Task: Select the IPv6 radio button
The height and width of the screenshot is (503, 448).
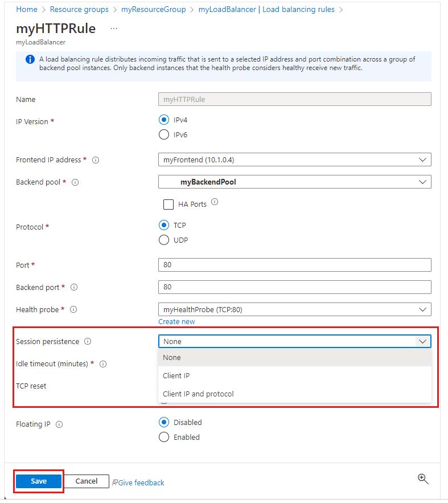Action: pyautogui.click(x=164, y=135)
